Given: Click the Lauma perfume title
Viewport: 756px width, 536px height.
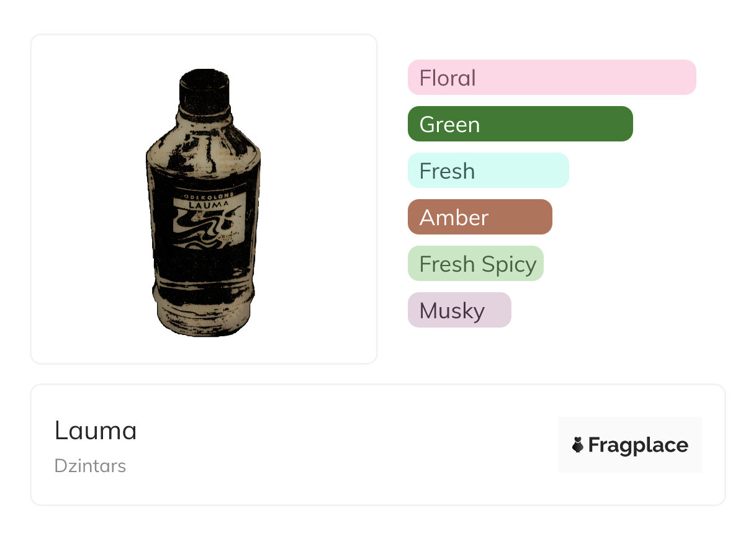Looking at the screenshot, I should coord(96,431).
